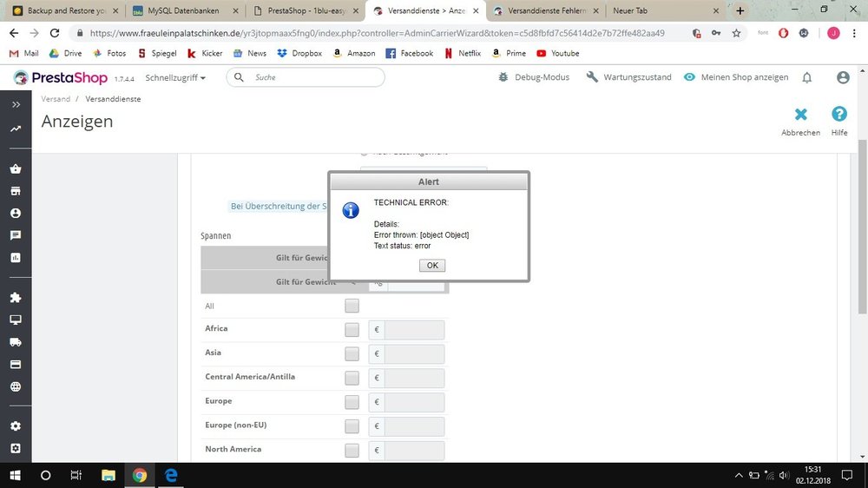The width and height of the screenshot is (868, 488).
Task: Open the Hilfe help icon
Action: (839, 114)
